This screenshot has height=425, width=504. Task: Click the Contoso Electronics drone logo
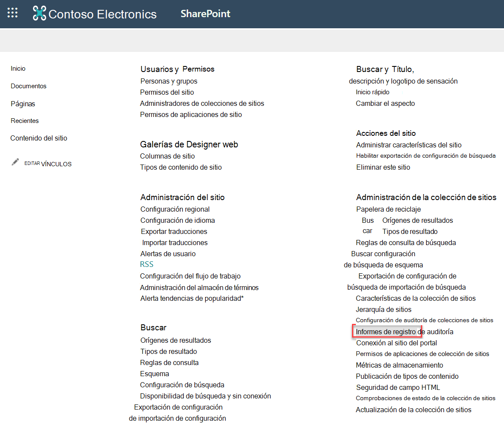(x=39, y=14)
